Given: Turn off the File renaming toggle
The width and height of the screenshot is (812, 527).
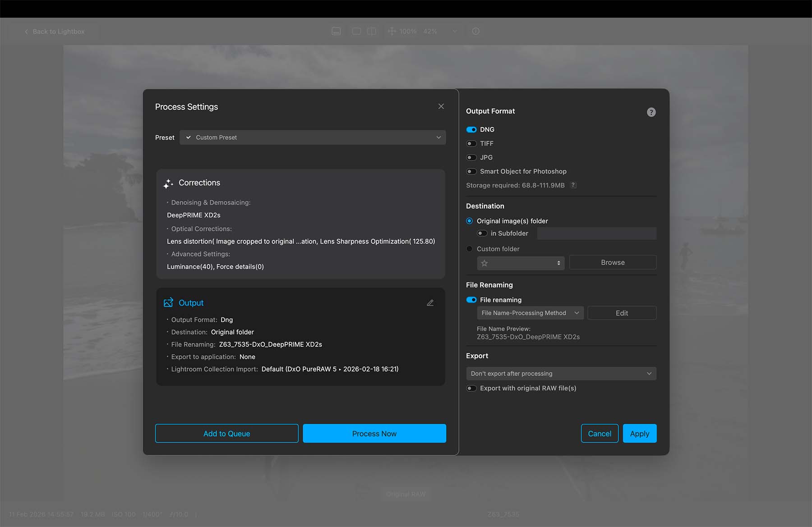Looking at the screenshot, I should tap(471, 300).
